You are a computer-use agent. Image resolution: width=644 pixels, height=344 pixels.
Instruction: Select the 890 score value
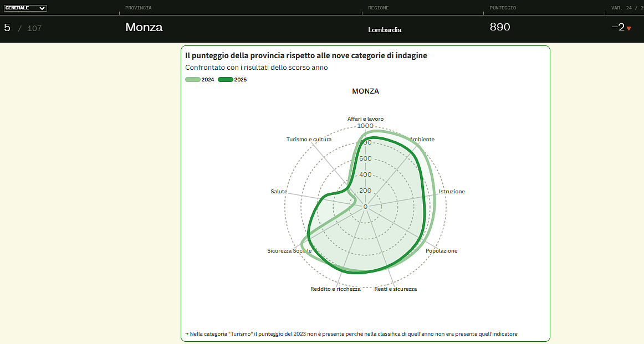point(500,27)
